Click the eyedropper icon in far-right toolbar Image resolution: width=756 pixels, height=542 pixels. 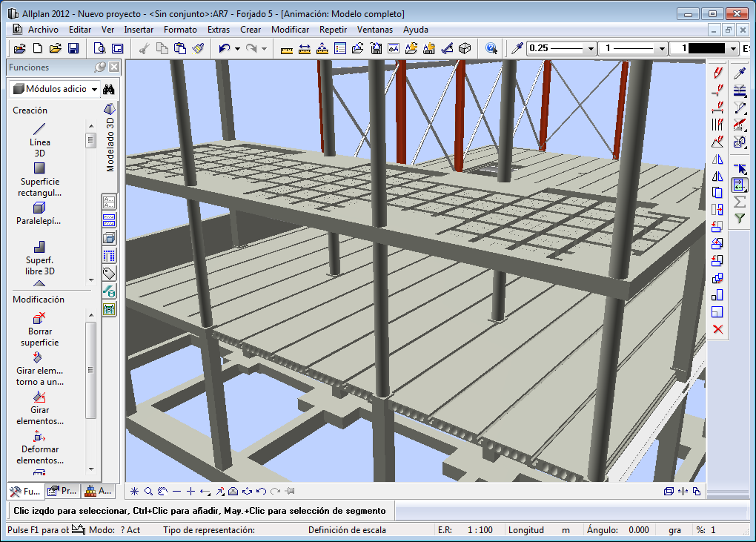[740, 73]
